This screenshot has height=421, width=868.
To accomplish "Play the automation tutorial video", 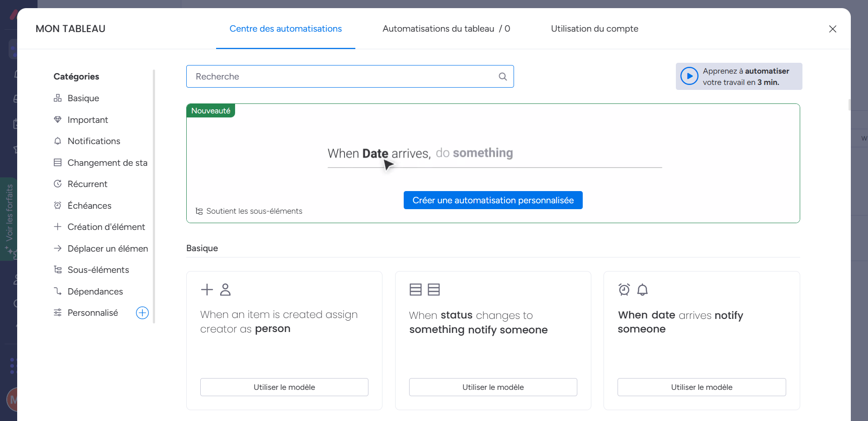I will tap(689, 76).
